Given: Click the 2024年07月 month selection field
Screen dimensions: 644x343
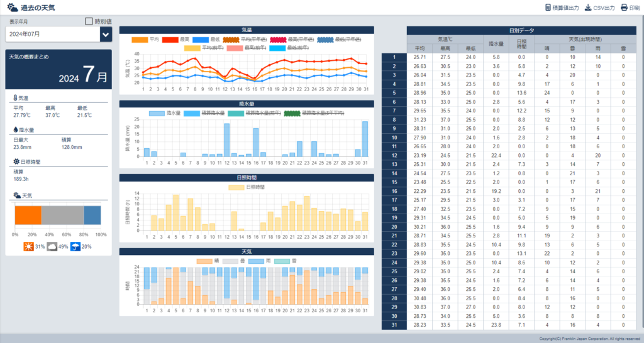Looking at the screenshot, I should (52, 34).
